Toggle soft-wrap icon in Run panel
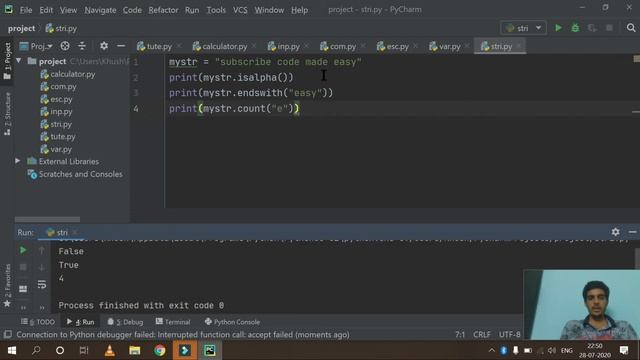The image size is (640, 360). 41,284
